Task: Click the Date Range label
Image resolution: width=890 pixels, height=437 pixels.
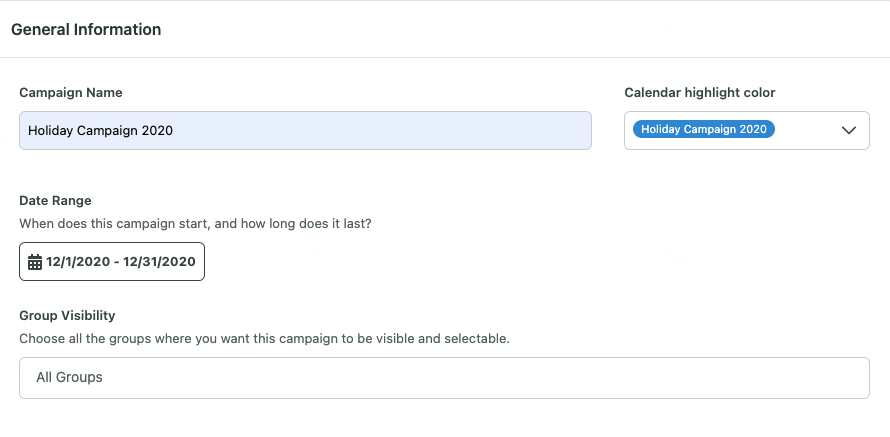Action: (x=55, y=200)
